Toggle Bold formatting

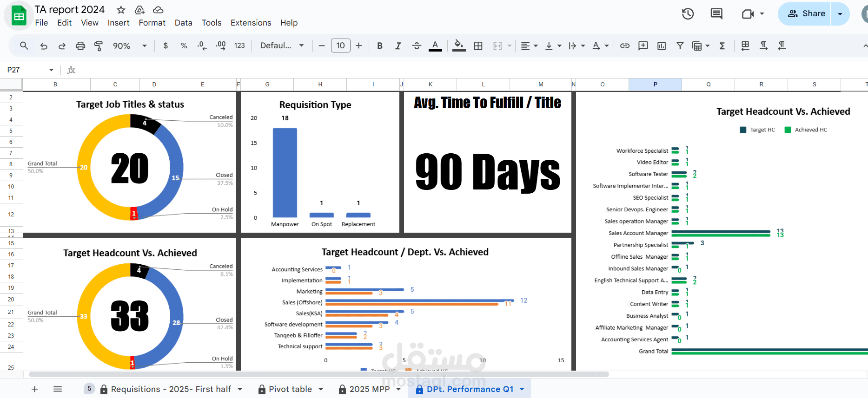pos(380,46)
